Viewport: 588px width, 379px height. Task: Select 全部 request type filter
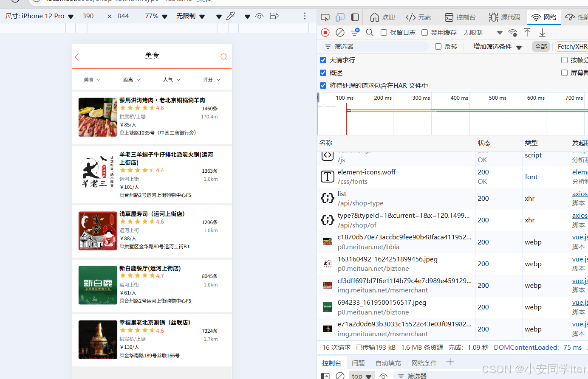point(541,47)
